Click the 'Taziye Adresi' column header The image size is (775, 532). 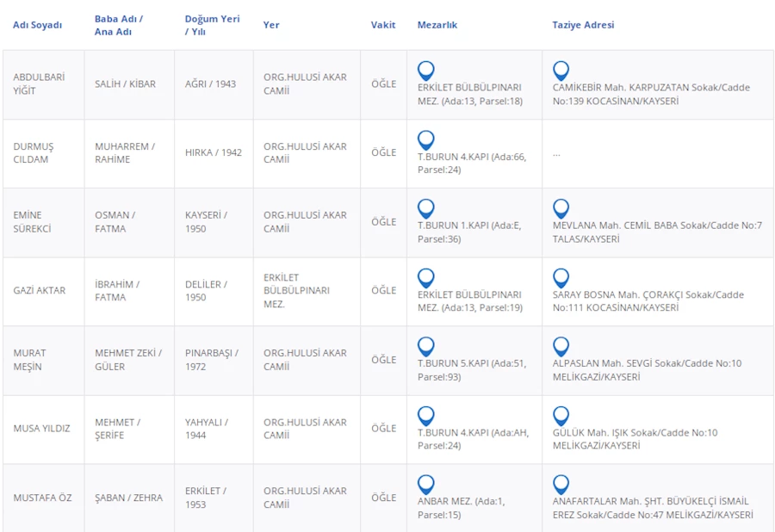(x=583, y=25)
